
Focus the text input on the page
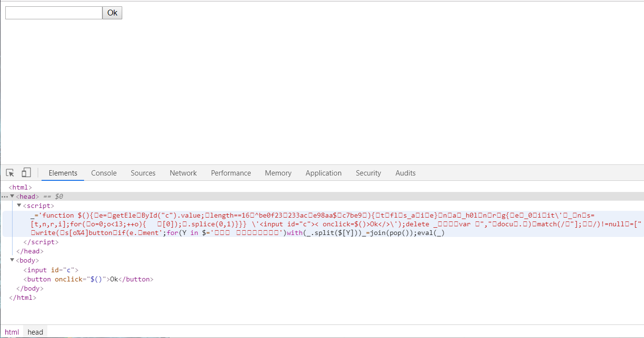54,13
